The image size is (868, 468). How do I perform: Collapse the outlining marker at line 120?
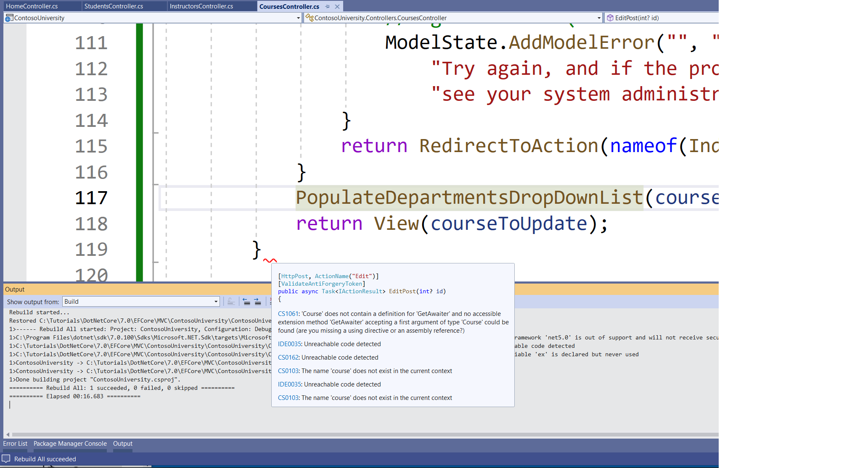tap(156, 263)
